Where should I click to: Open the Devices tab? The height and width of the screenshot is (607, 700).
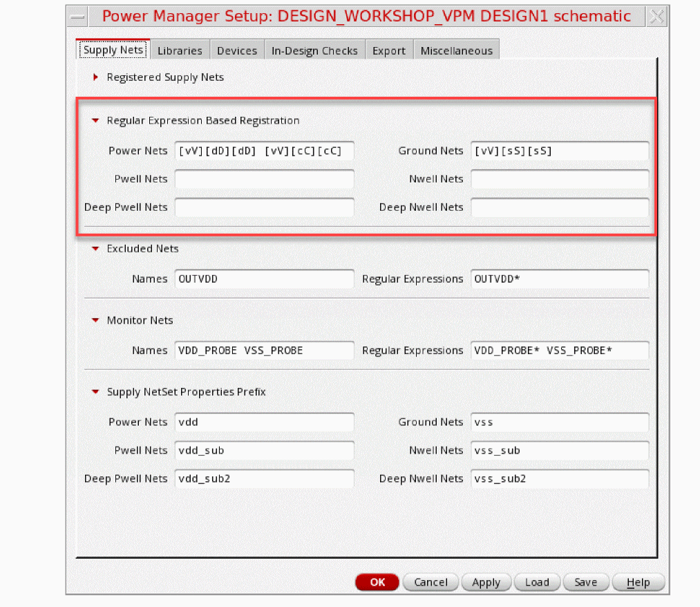[237, 50]
